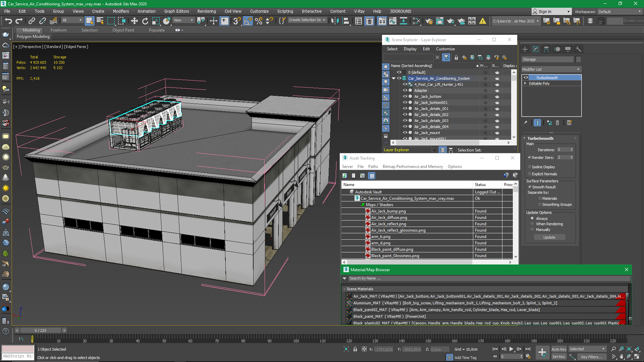Screen dimensions: 644x362
Task: Click the warning triangle toolbar icon
Action: pos(483,21)
